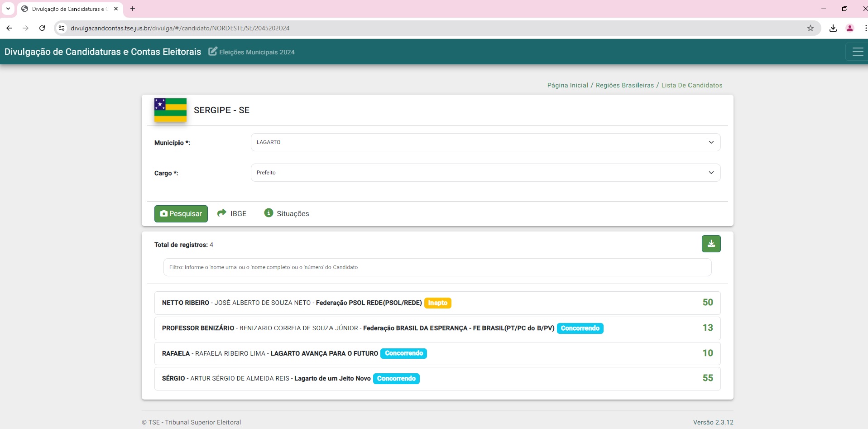868x429 pixels.
Task: Click candidate number 55
Action: point(708,378)
